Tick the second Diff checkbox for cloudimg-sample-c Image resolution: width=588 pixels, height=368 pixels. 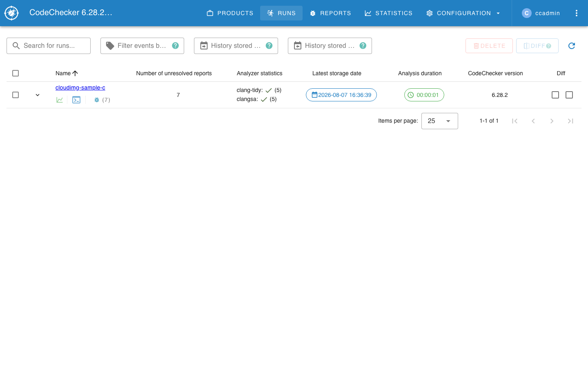[569, 95]
